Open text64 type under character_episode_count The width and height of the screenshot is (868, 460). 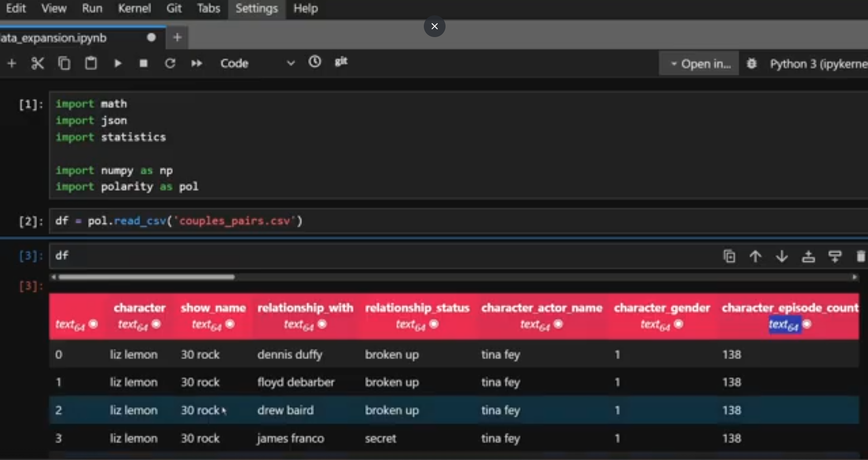click(x=784, y=325)
